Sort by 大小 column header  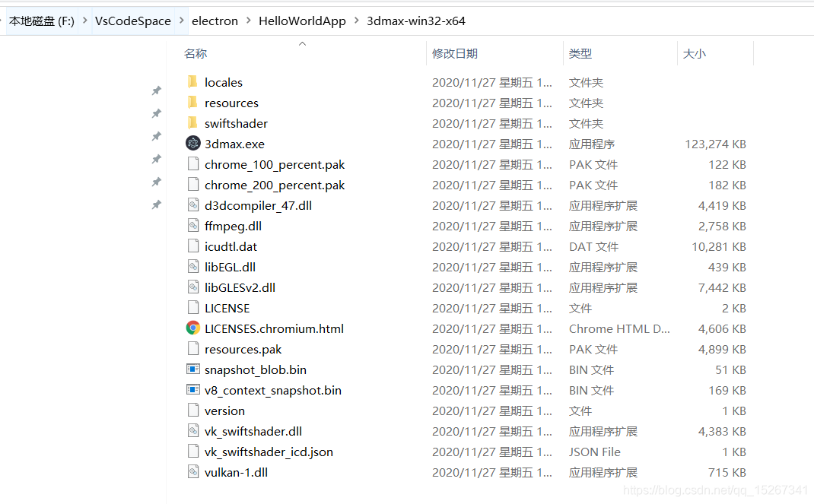(695, 53)
